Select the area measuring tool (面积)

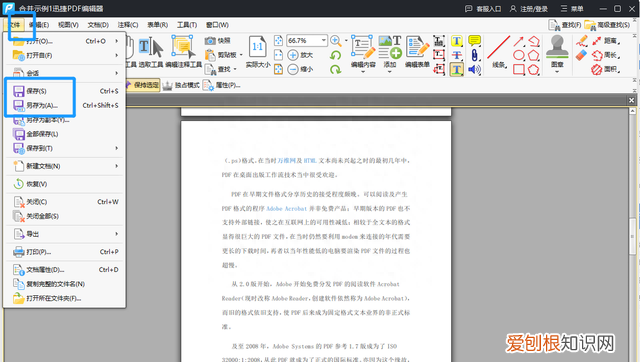[x=606, y=69]
